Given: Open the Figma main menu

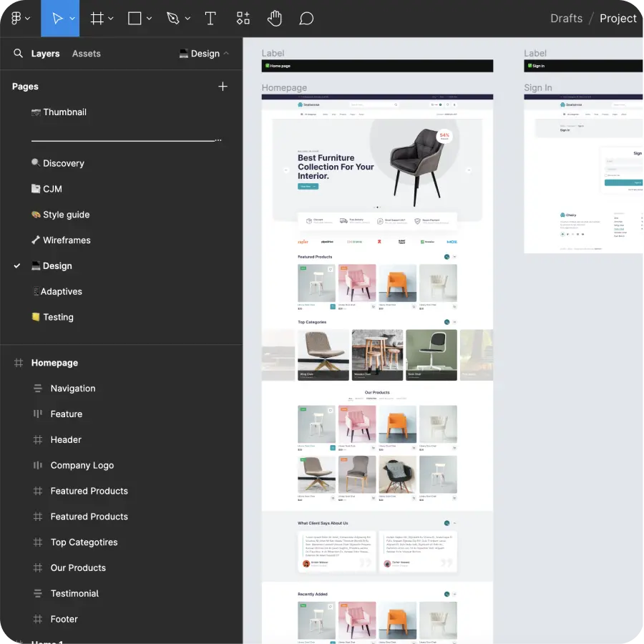Looking at the screenshot, I should (16, 18).
